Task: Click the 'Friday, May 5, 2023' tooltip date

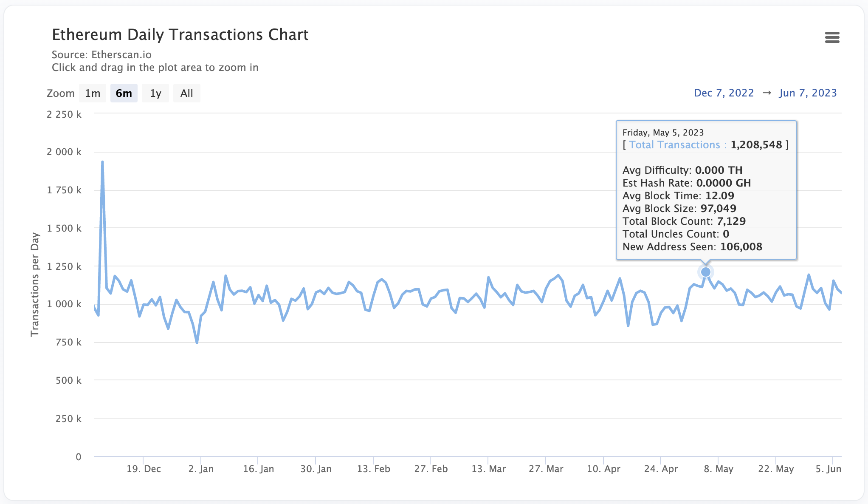Action: [x=663, y=133]
